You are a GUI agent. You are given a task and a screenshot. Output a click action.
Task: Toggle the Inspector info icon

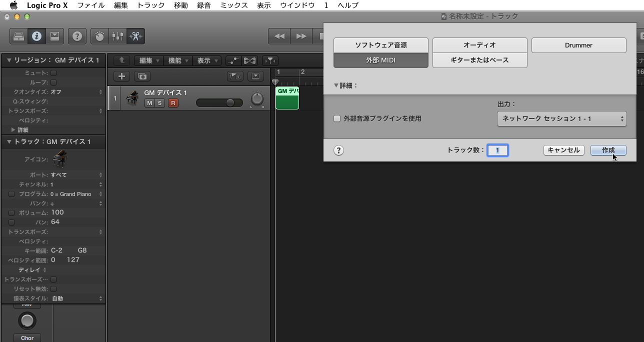[x=36, y=36]
